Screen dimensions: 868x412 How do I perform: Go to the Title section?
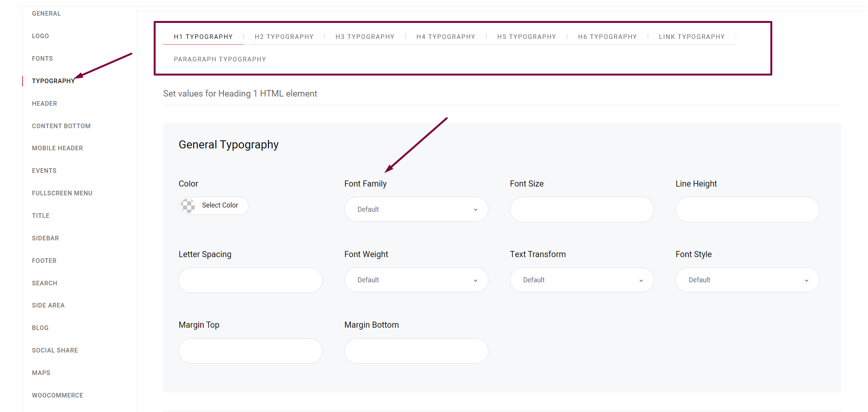tap(41, 216)
